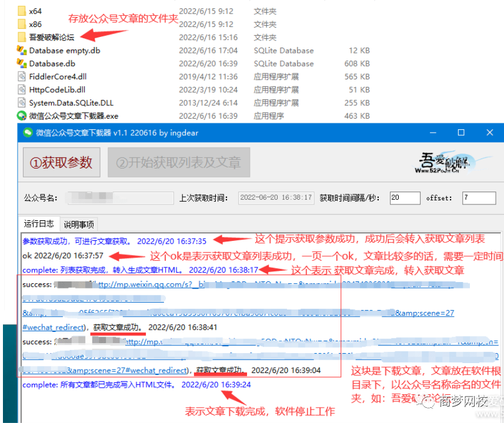Viewport: 504px width, 423px height.
Task: Click the folder name 吾爱破解论坛
Action: [52, 37]
